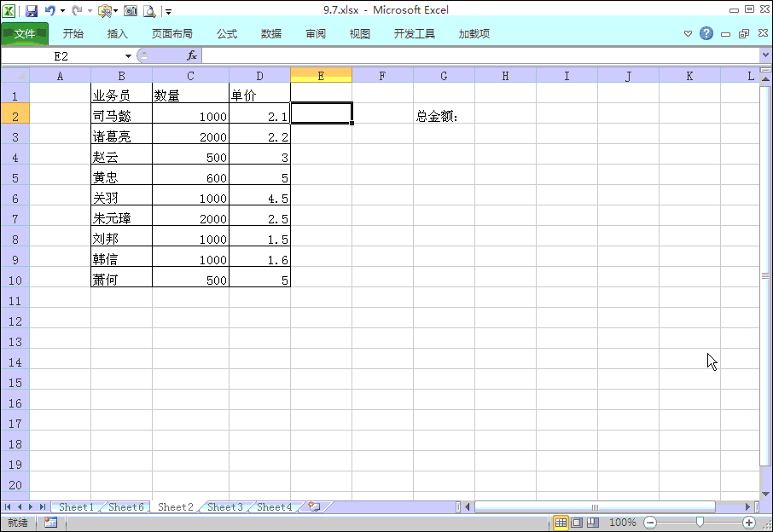Open the 数据 ribbon tab
The image size is (773, 532).
coord(271,33)
